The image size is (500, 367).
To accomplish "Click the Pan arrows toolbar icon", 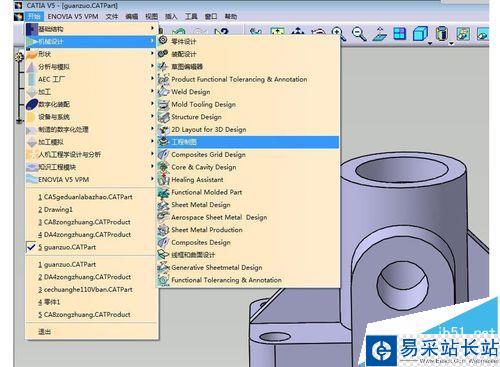I will pyautogui.click(x=298, y=33).
